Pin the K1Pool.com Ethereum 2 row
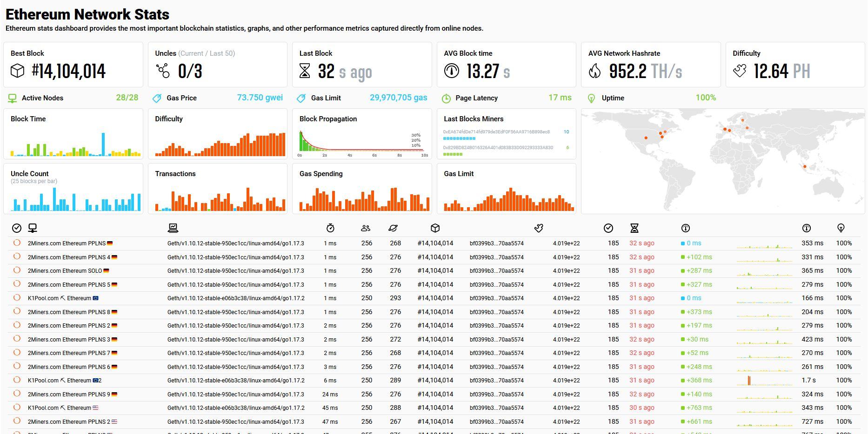 point(17,380)
